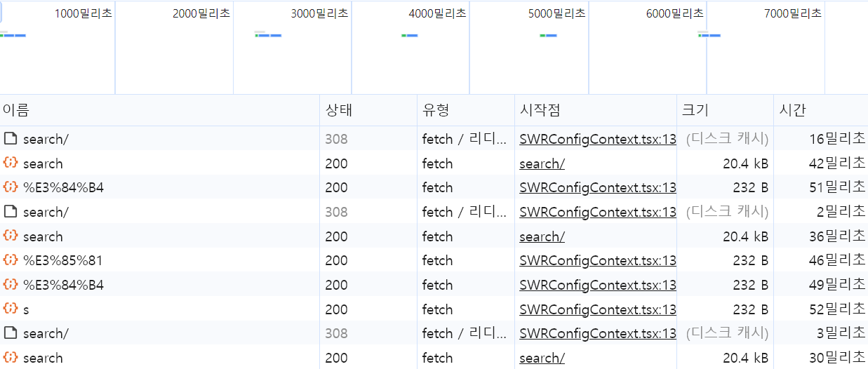This screenshot has height=369, width=868.
Task: Click the 7000밀리초 timeline marker
Action: [793, 13]
